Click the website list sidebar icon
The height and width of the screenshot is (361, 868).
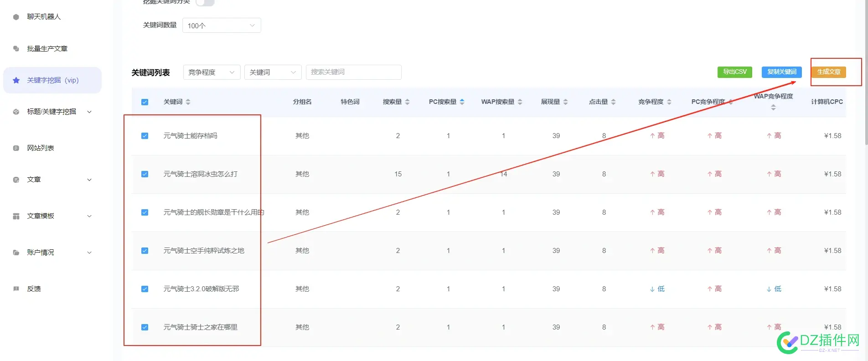[16, 148]
